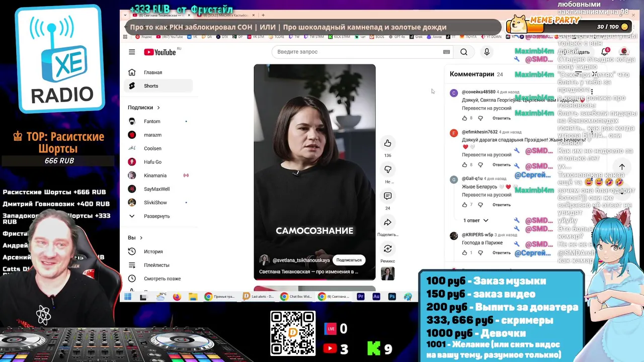Expand subscriptions list with Развернуть
This screenshot has width=644, height=362.
158,216
